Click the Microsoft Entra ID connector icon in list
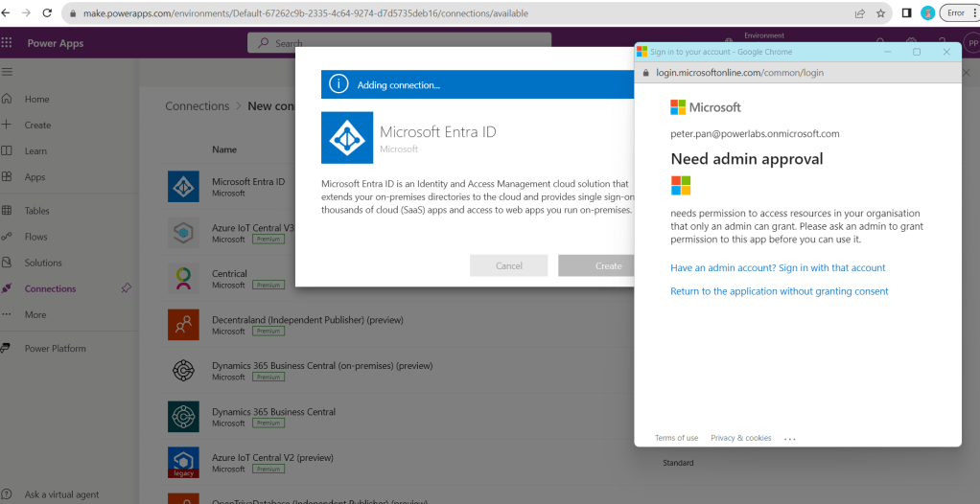 183,187
